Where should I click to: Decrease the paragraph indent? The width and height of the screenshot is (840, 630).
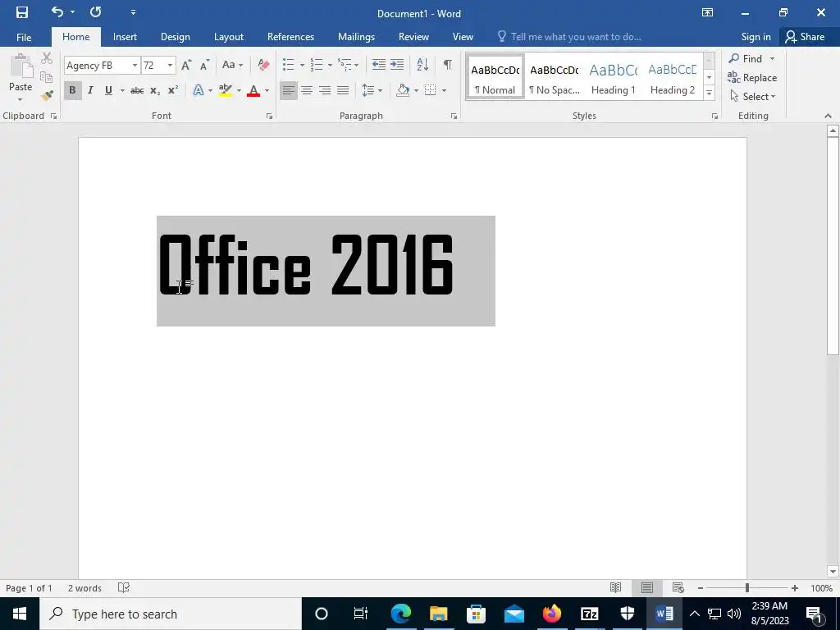[379, 65]
